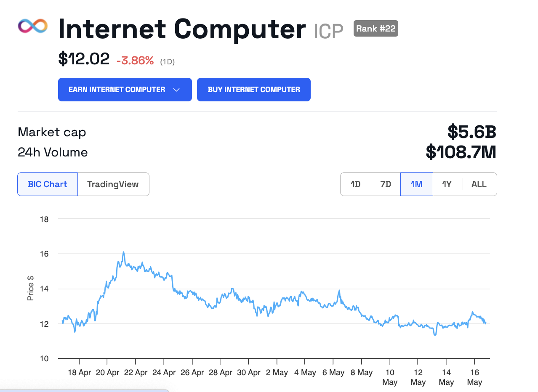Select the 1M time range
The width and height of the screenshot is (538, 392).
[416, 184]
